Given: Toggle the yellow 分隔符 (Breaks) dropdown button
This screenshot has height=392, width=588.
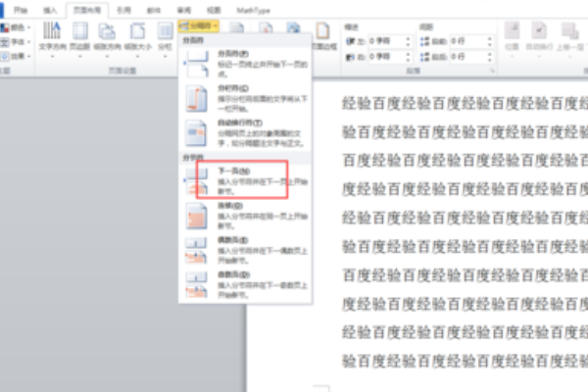Looking at the screenshot, I should coord(198,25).
